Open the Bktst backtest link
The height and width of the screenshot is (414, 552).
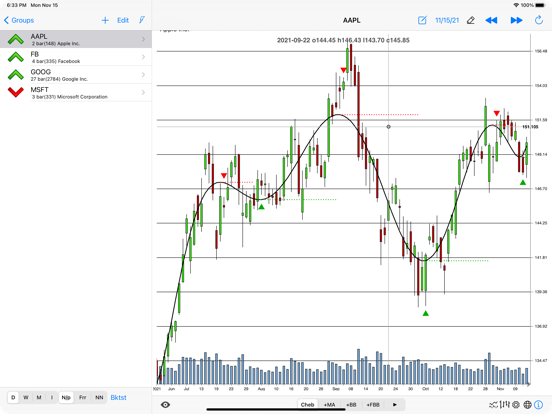click(118, 397)
